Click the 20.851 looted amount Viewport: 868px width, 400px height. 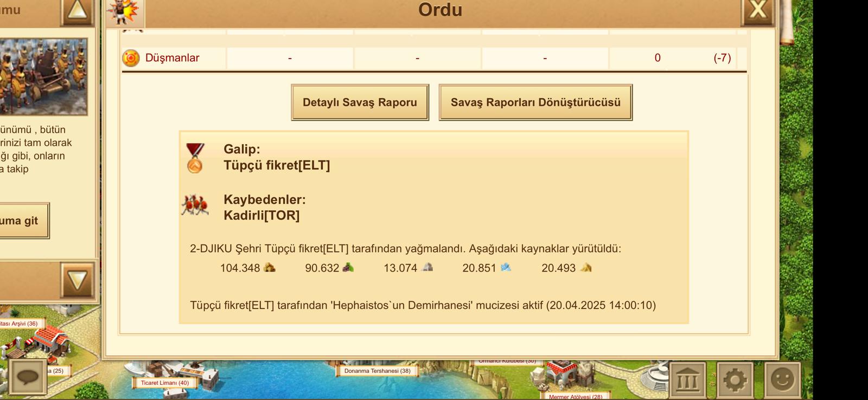tap(479, 268)
